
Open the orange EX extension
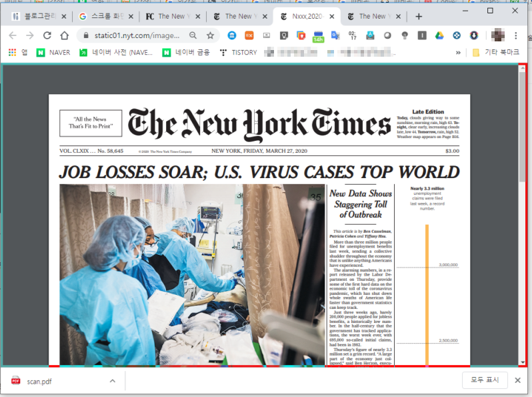[249, 35]
